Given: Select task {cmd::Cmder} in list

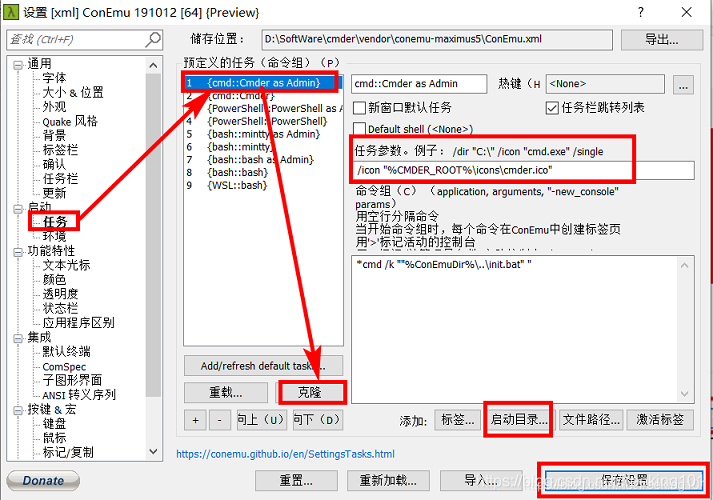Looking at the screenshot, I should pyautogui.click(x=263, y=96).
